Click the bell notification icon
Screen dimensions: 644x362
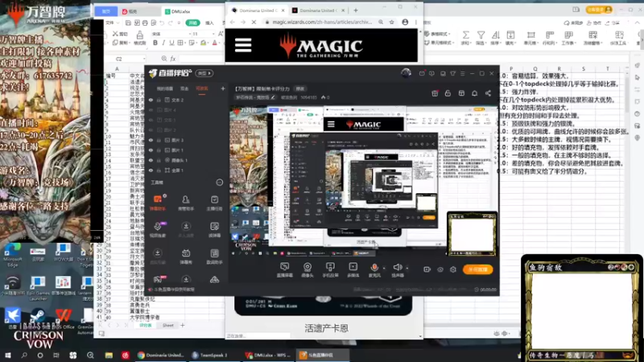[x=474, y=93]
